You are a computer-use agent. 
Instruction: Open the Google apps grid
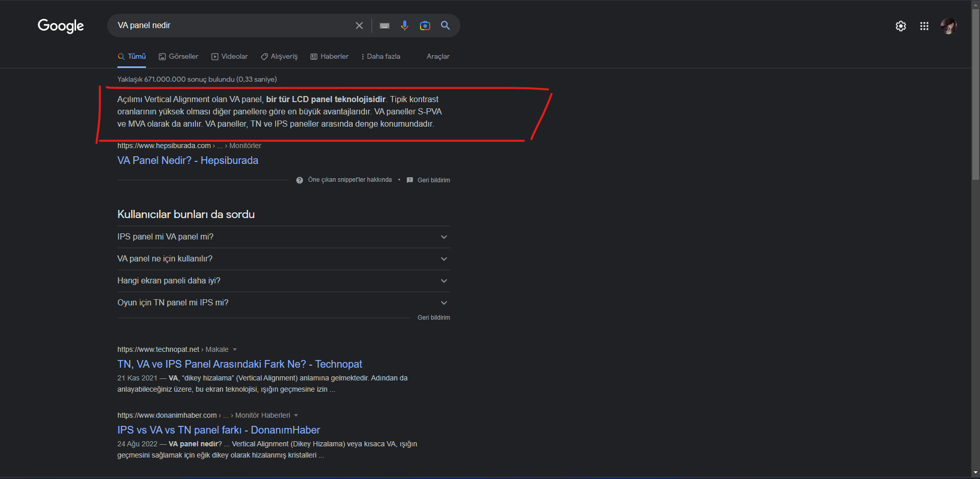pos(924,26)
